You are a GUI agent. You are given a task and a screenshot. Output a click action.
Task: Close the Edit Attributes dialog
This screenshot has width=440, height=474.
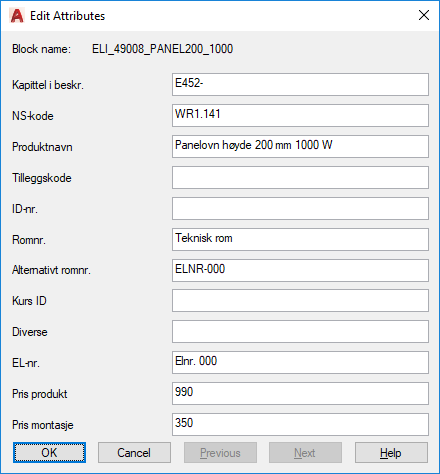pos(424,15)
